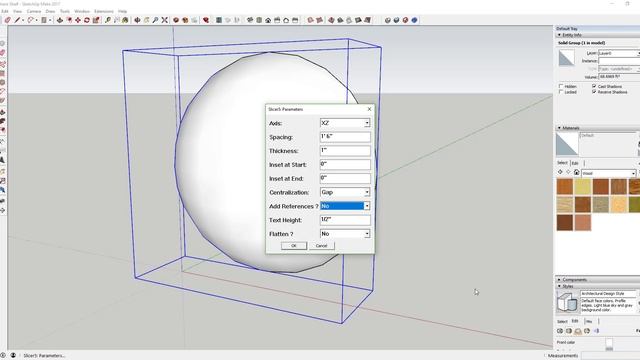
Task: Open the Help menu
Action: coord(122,11)
